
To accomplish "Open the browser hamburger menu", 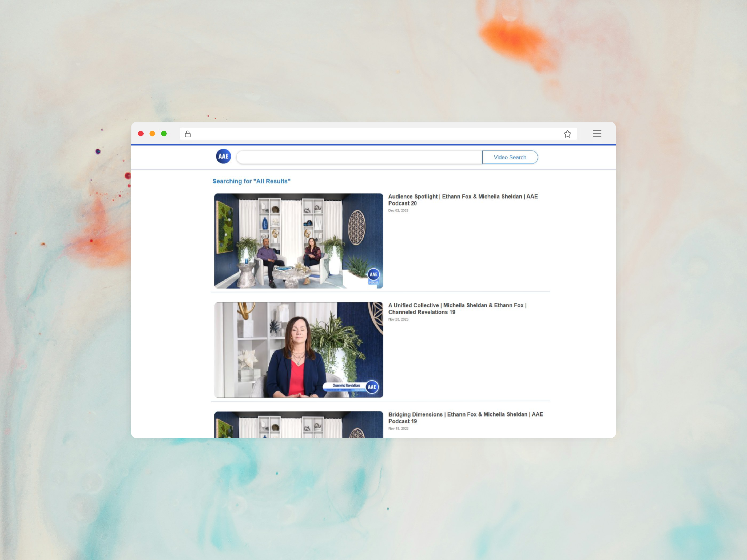I will click(x=597, y=134).
